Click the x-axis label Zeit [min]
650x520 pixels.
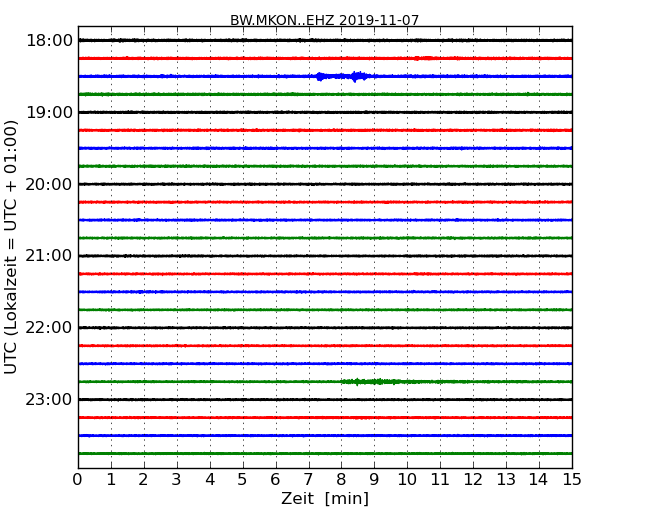point(325,498)
